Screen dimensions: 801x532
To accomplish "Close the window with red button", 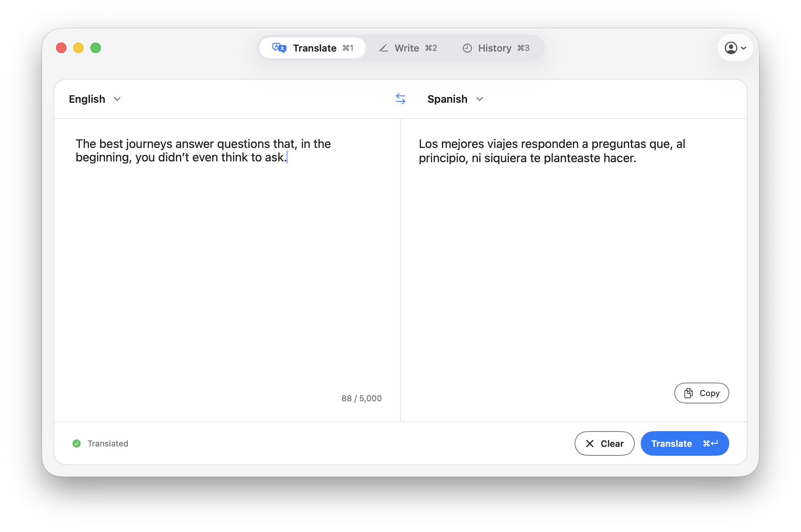I will coord(61,48).
